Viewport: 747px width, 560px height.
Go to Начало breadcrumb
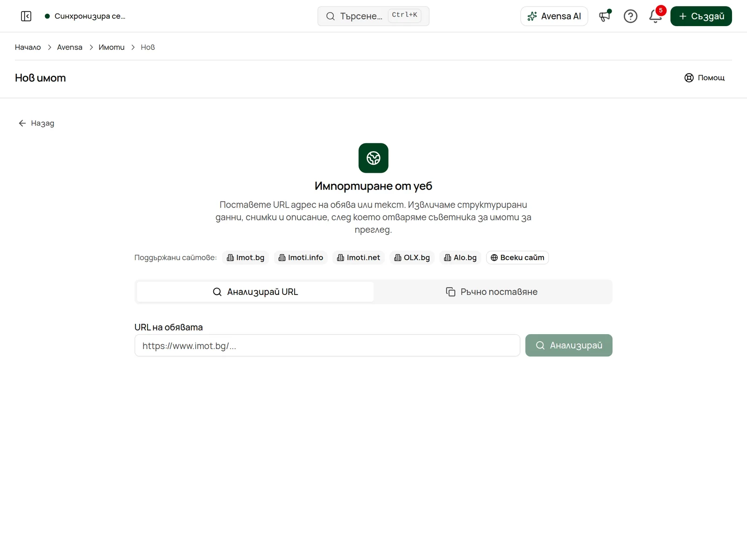click(x=28, y=47)
